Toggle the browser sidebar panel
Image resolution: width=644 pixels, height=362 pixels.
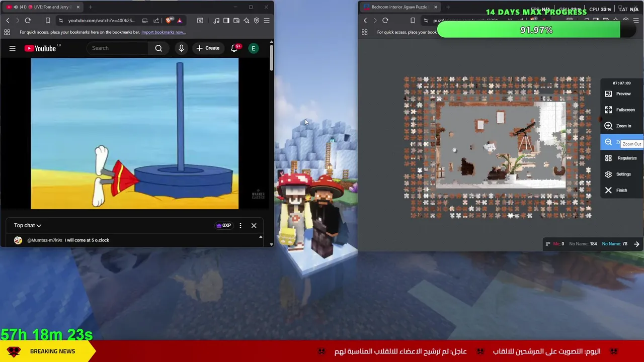coord(226,21)
